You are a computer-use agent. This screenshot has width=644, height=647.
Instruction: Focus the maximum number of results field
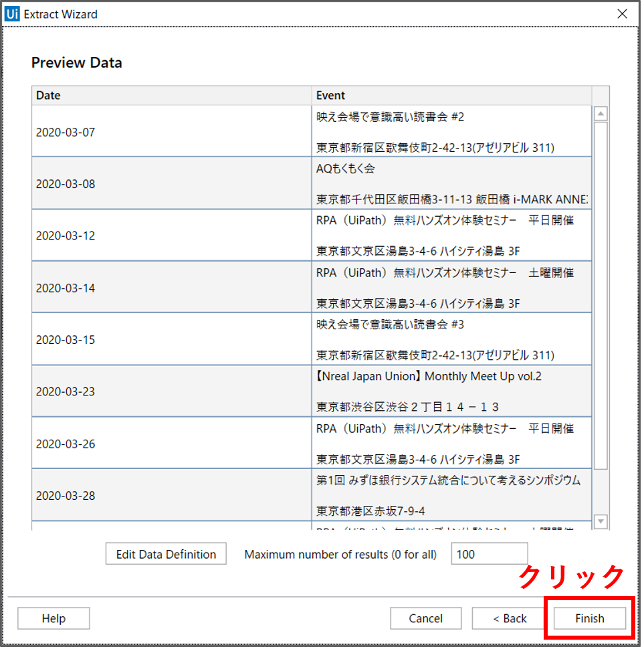(489, 554)
